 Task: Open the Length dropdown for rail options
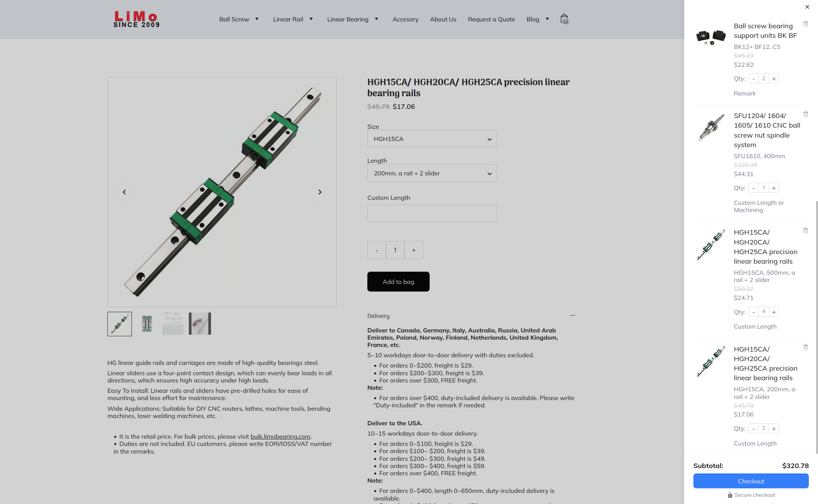coord(432,173)
